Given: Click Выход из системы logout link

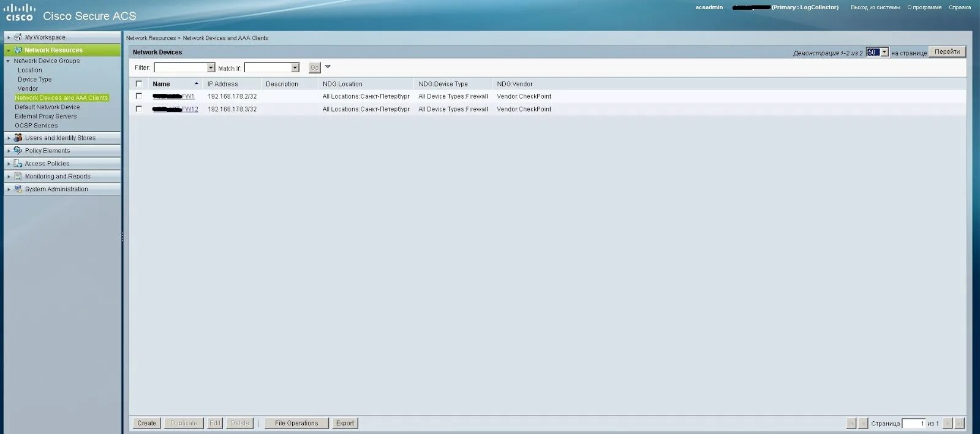Looking at the screenshot, I should (x=875, y=7).
